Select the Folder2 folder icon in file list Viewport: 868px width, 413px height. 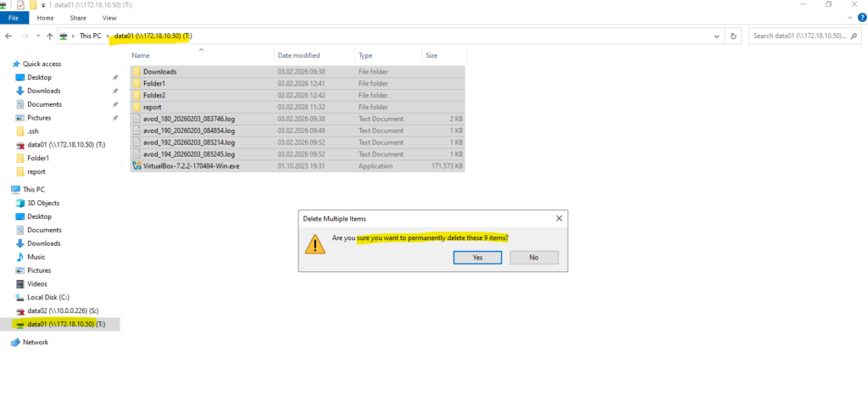tap(136, 95)
